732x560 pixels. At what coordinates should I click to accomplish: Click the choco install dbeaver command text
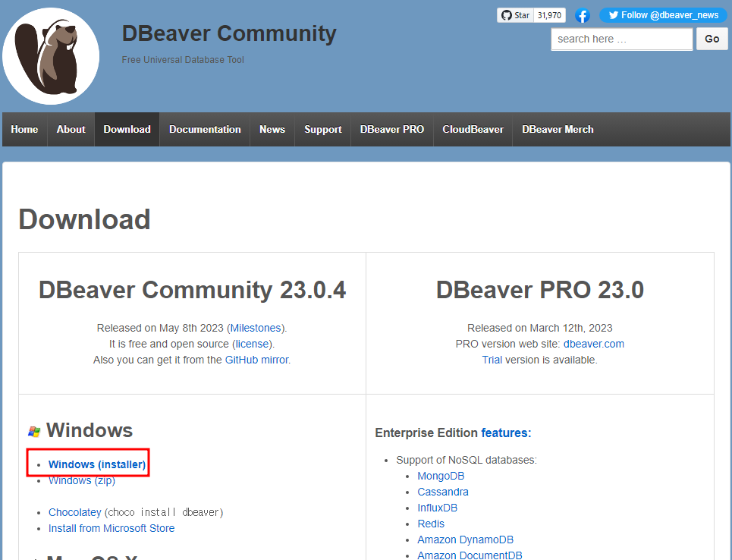(164, 512)
